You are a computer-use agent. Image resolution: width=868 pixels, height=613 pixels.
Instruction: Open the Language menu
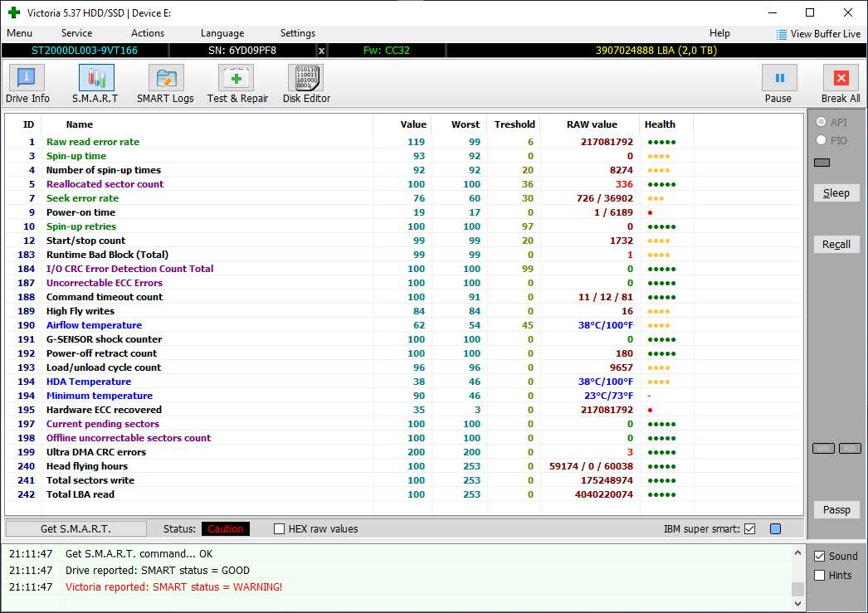222,33
